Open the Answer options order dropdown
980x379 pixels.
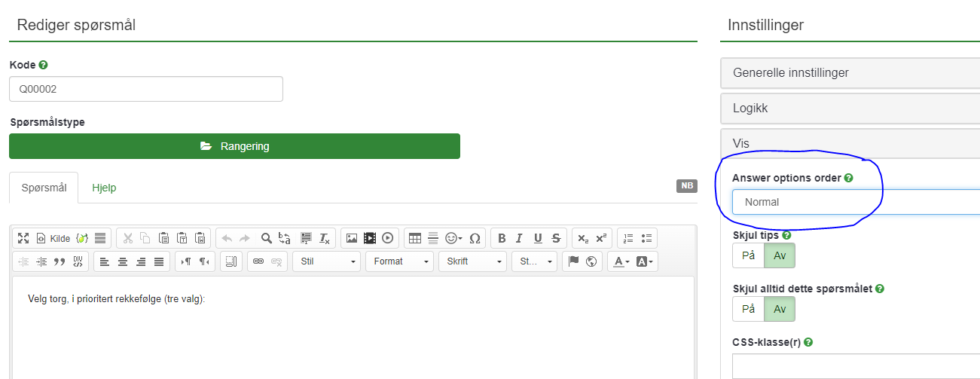coord(856,202)
